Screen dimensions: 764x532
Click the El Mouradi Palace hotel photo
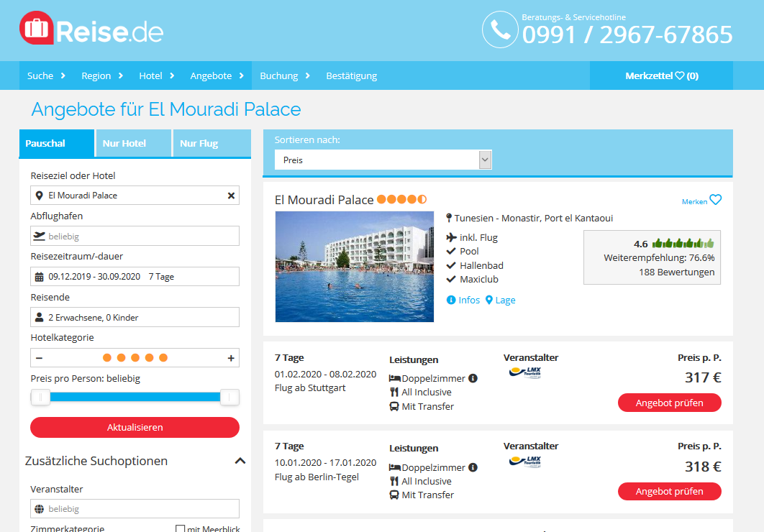tap(355, 267)
